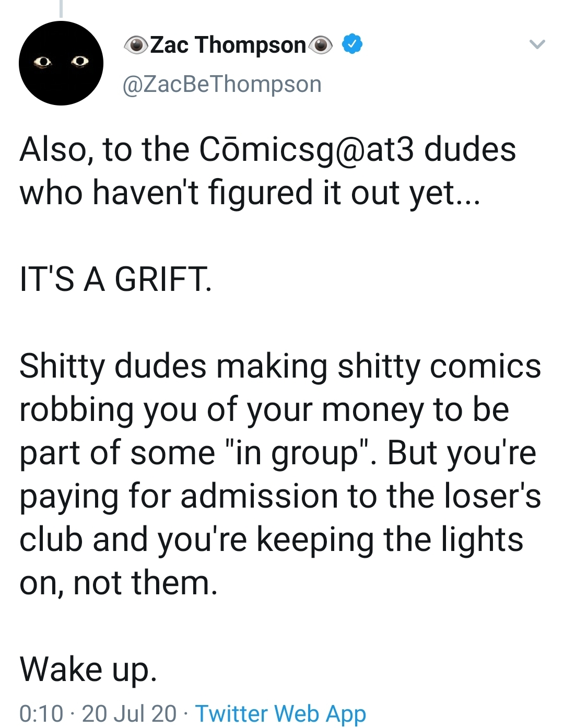Expand the tweet options chevron

[537, 44]
